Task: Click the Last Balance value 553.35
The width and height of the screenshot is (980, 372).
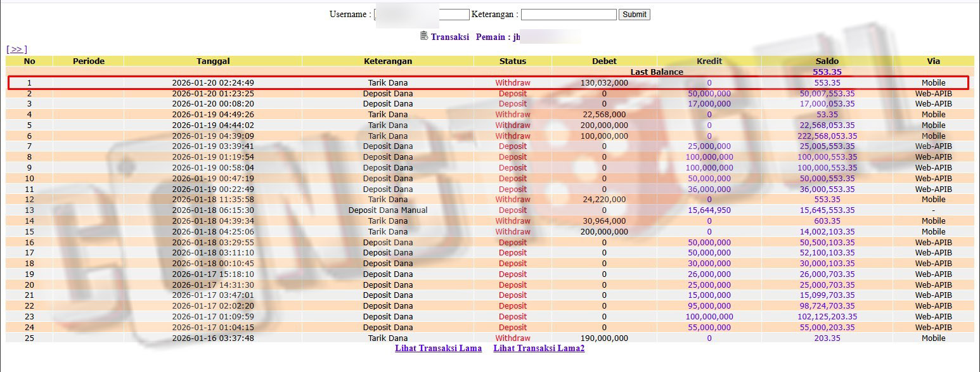Action: (827, 72)
